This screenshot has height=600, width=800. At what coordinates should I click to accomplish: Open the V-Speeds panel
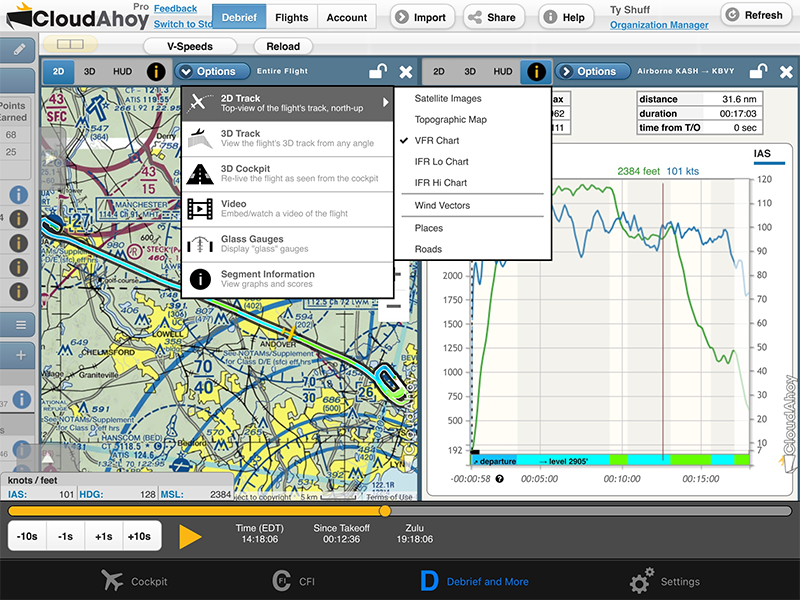coord(190,46)
